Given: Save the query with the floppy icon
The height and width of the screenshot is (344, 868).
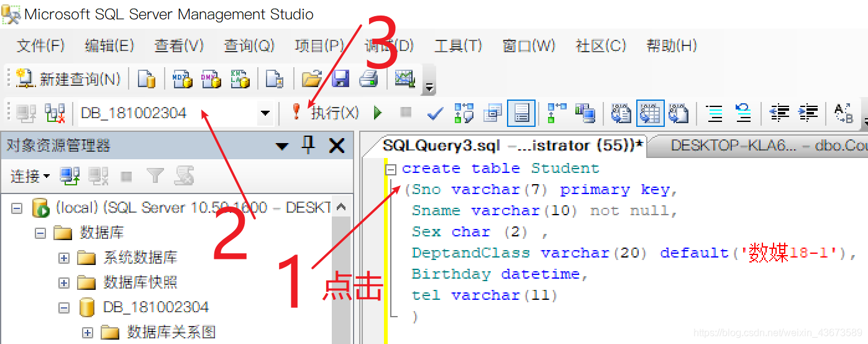Looking at the screenshot, I should [x=340, y=79].
